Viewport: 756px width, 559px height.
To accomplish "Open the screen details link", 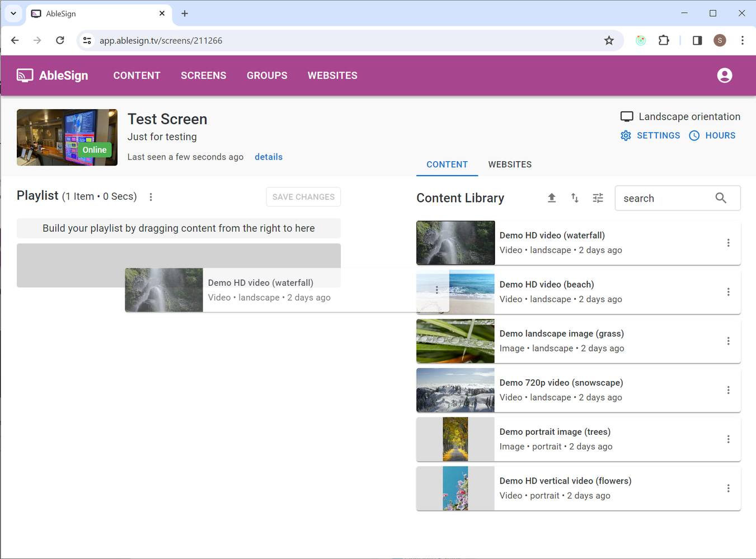I will pyautogui.click(x=269, y=157).
